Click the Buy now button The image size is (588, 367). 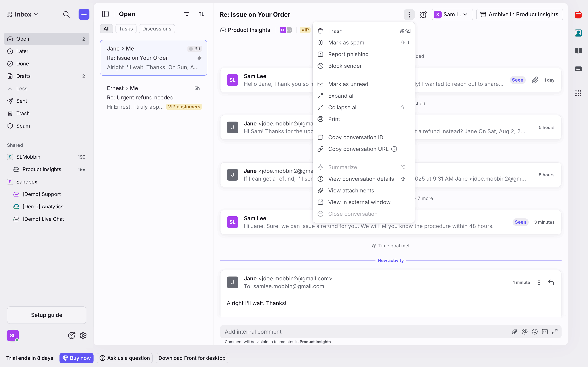(76, 358)
